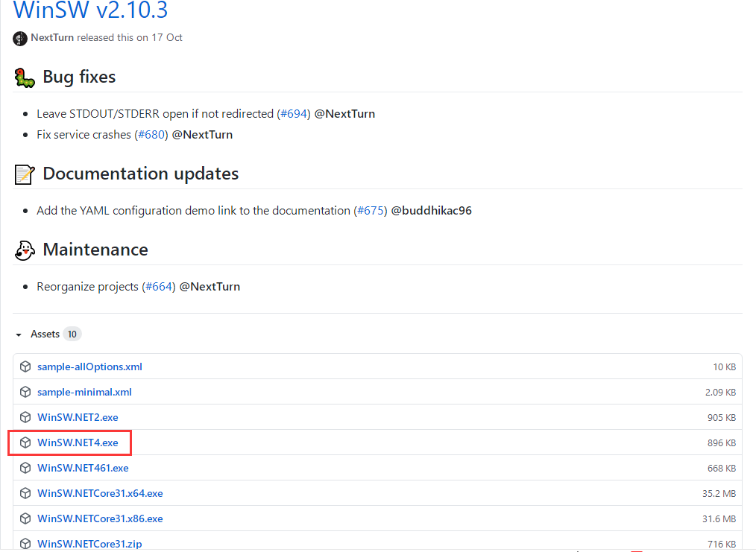Screen dimensions: 756x552
Task: Download WinSW.NETCore31.zip asset
Action: [x=89, y=544]
